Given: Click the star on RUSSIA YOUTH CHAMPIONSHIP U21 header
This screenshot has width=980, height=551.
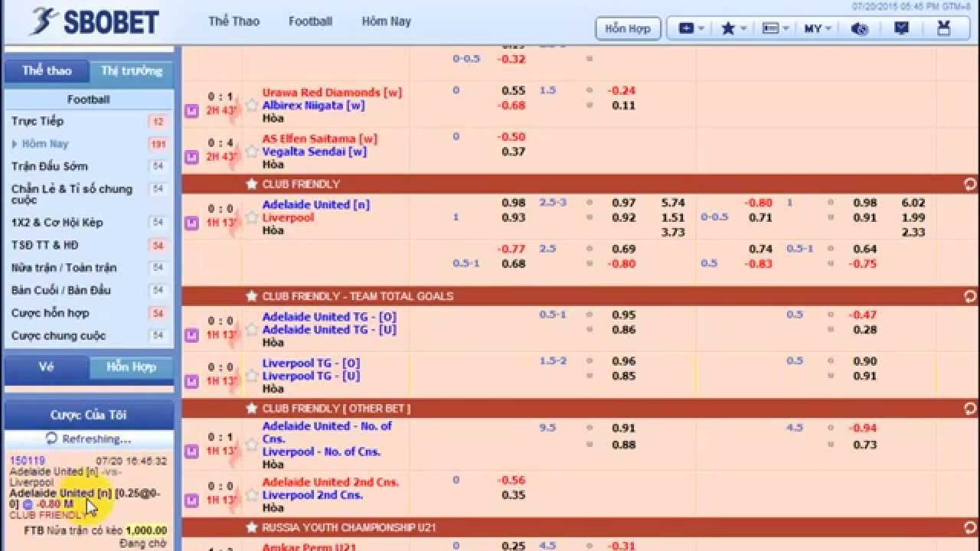Looking at the screenshot, I should (x=251, y=527).
